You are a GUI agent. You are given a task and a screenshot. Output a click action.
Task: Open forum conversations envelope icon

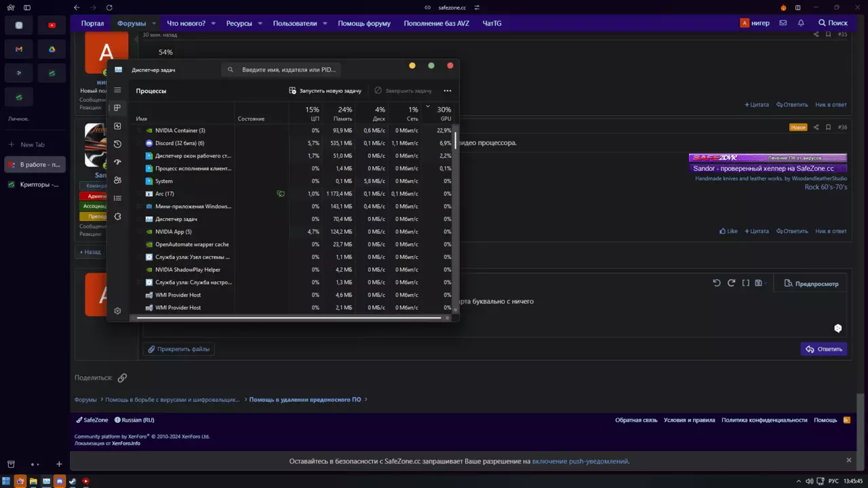[x=783, y=23]
